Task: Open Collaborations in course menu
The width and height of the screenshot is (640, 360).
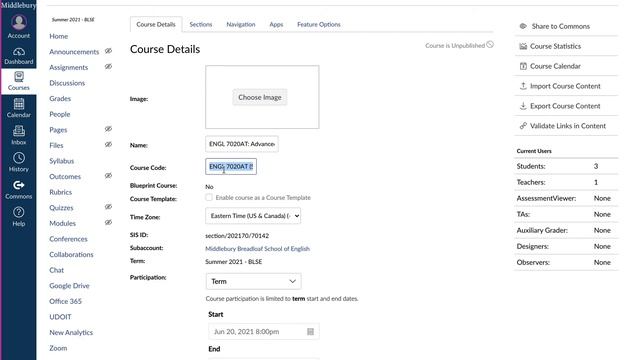Action: click(71, 254)
